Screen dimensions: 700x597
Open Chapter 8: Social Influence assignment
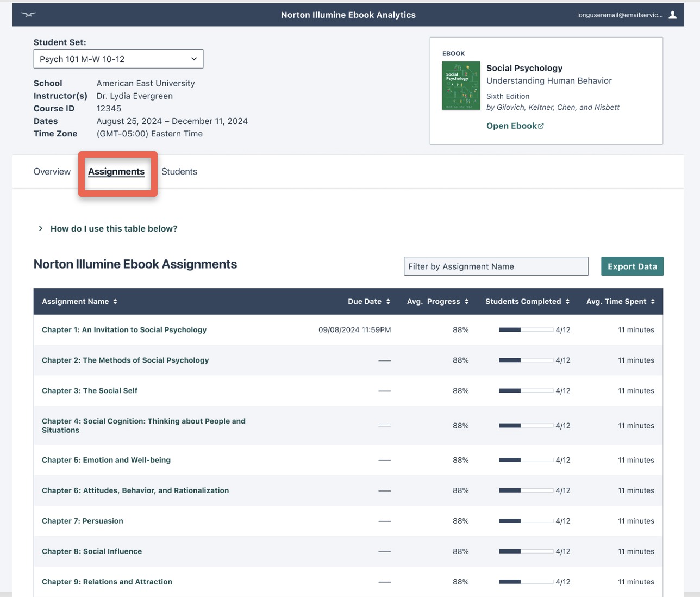click(92, 551)
